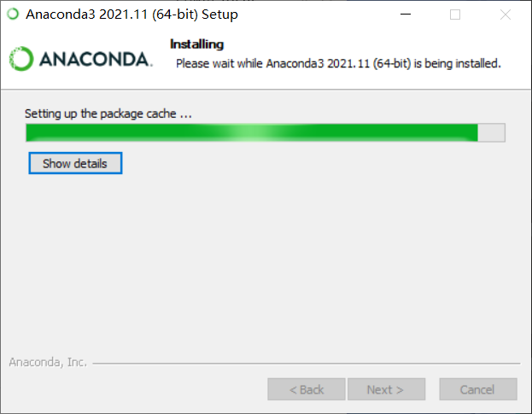Close the Anaconda3 Setup window
The image size is (532, 414).
(506, 15)
